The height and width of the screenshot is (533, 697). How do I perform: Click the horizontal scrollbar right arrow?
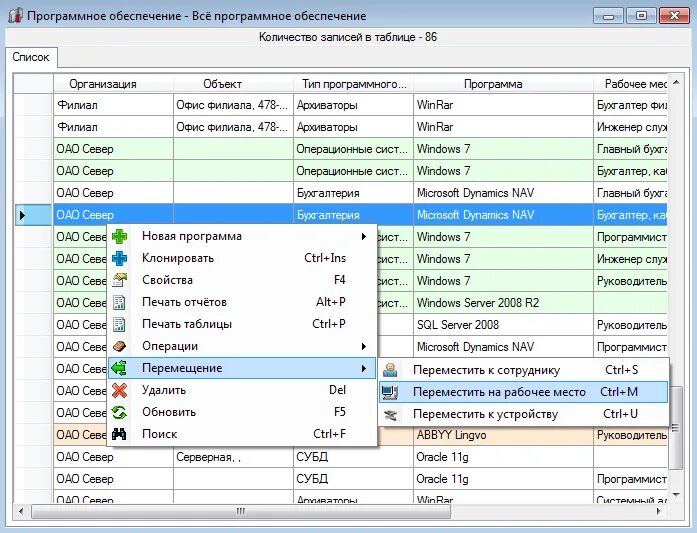[x=659, y=512]
